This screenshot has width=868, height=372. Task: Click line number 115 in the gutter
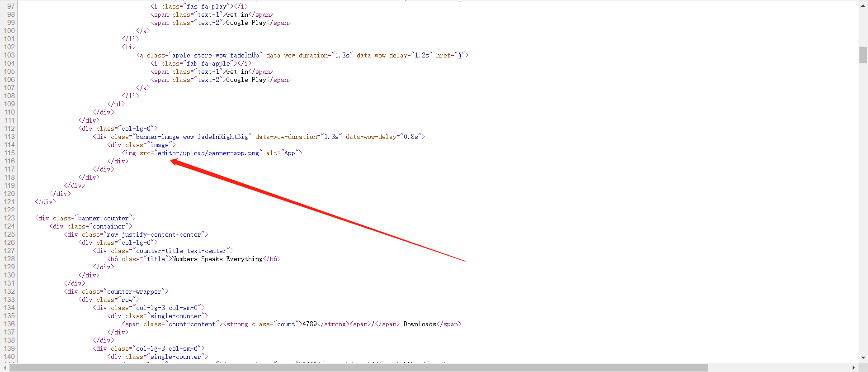pos(9,153)
